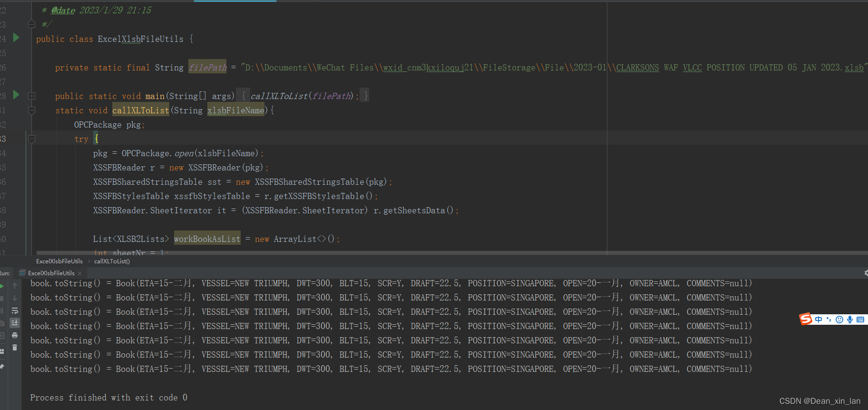The image size is (868, 410).
Task: Click the file path string literal
Action: pyautogui.click(x=554, y=67)
